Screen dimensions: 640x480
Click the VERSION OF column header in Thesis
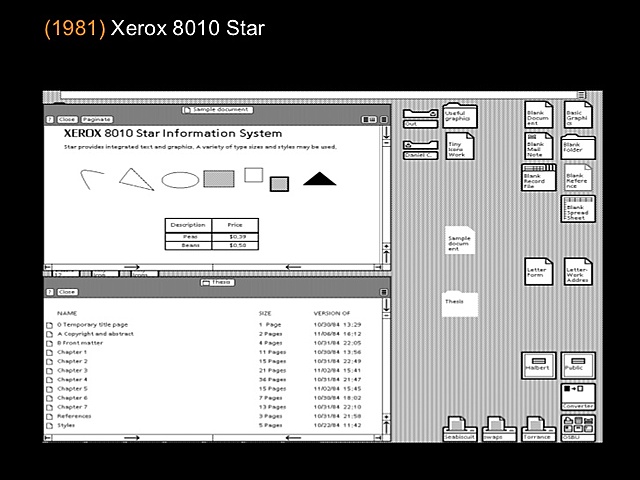coord(331,313)
